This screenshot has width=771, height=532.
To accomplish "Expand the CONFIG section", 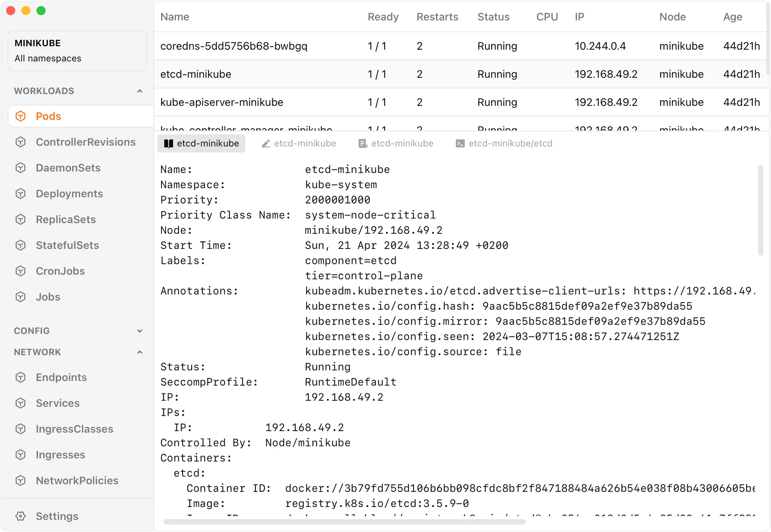I will [140, 331].
